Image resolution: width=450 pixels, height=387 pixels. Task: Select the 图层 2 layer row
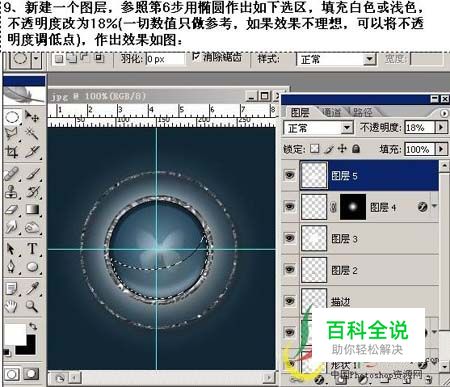point(360,270)
